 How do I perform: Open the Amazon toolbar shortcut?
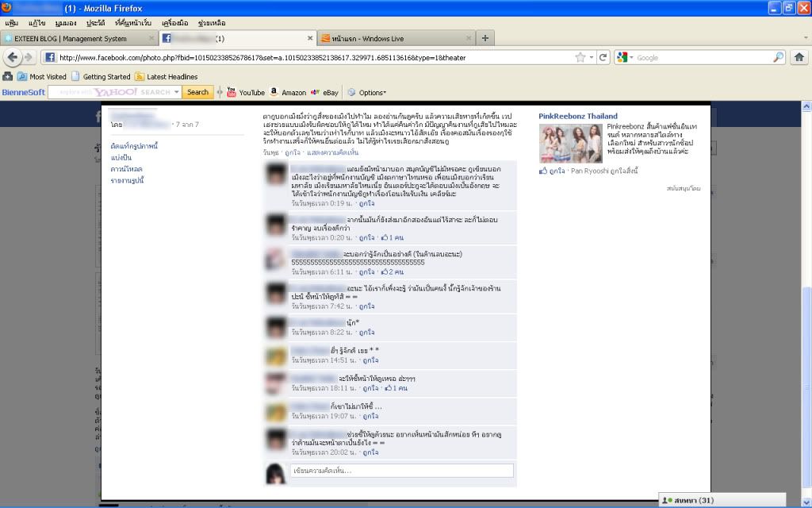288,92
